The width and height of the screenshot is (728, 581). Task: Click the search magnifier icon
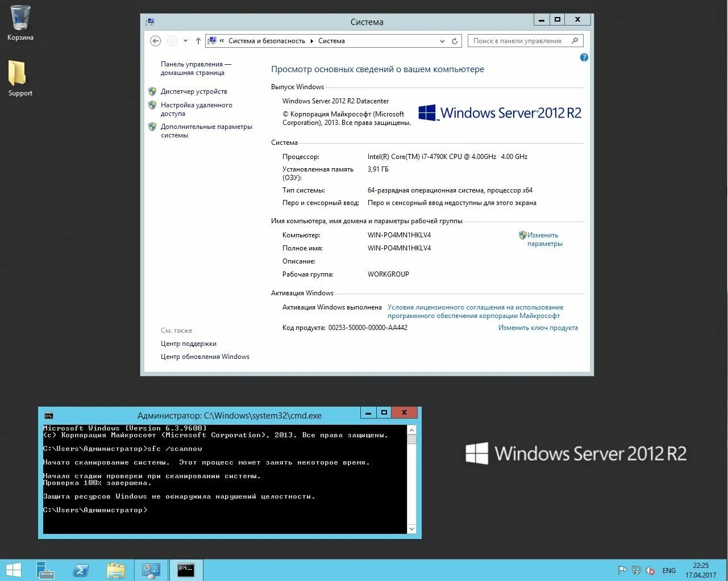(x=575, y=41)
